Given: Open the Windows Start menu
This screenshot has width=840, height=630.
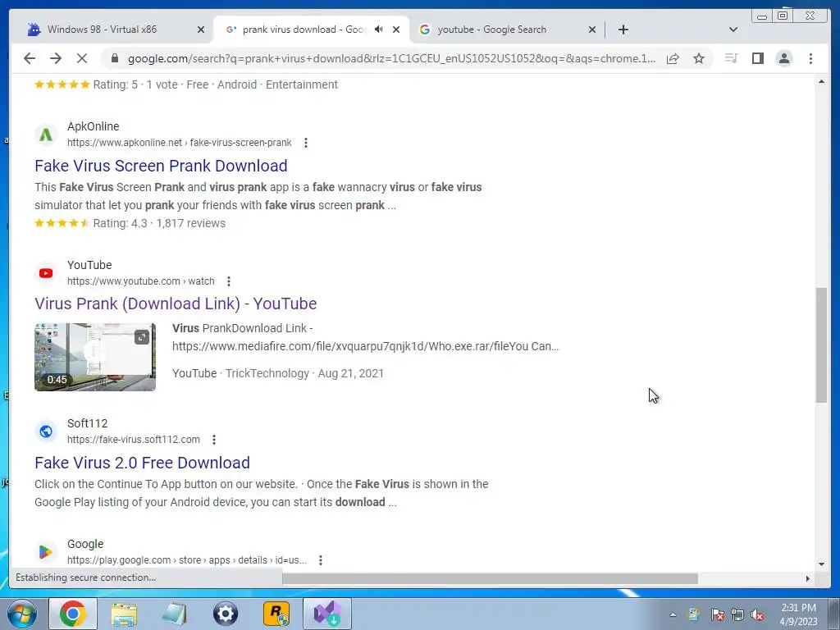Looking at the screenshot, I should tap(22, 614).
